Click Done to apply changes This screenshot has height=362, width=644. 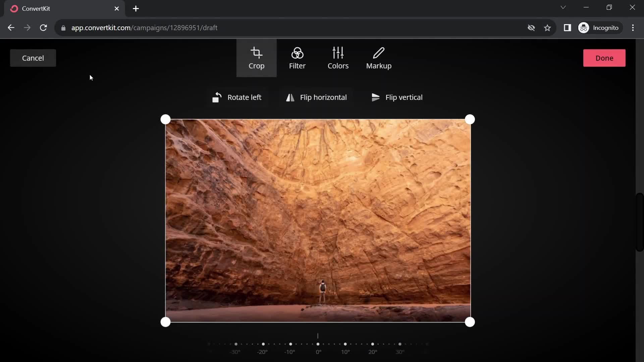[604, 58]
